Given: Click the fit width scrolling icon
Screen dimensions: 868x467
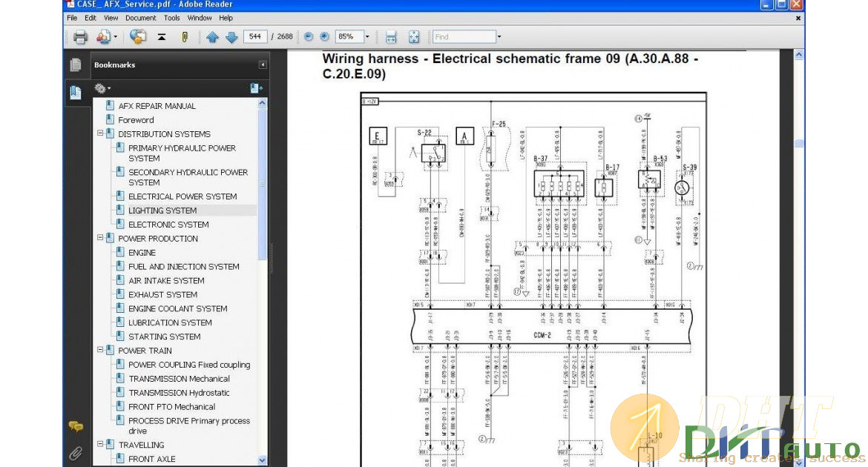Looking at the screenshot, I should tap(391, 37).
